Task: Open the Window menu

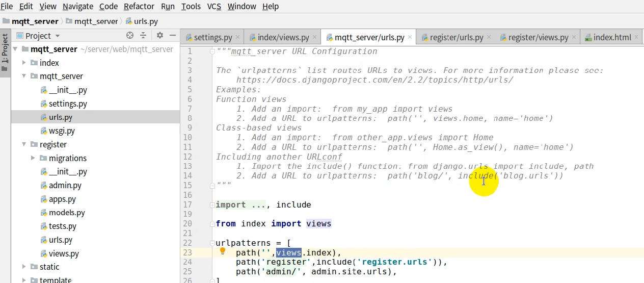Action: coord(242,6)
